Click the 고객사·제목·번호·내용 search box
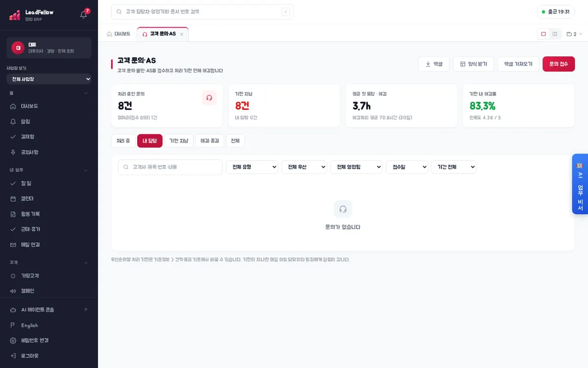 coord(170,167)
